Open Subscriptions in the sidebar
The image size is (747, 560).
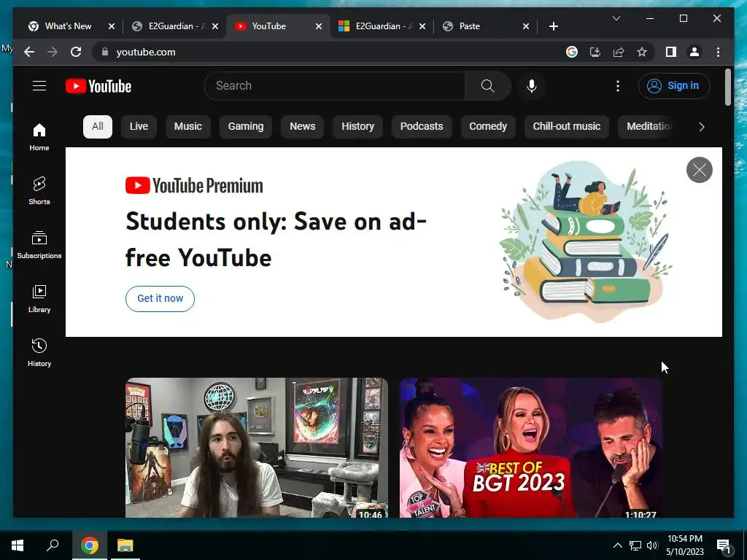click(x=39, y=245)
